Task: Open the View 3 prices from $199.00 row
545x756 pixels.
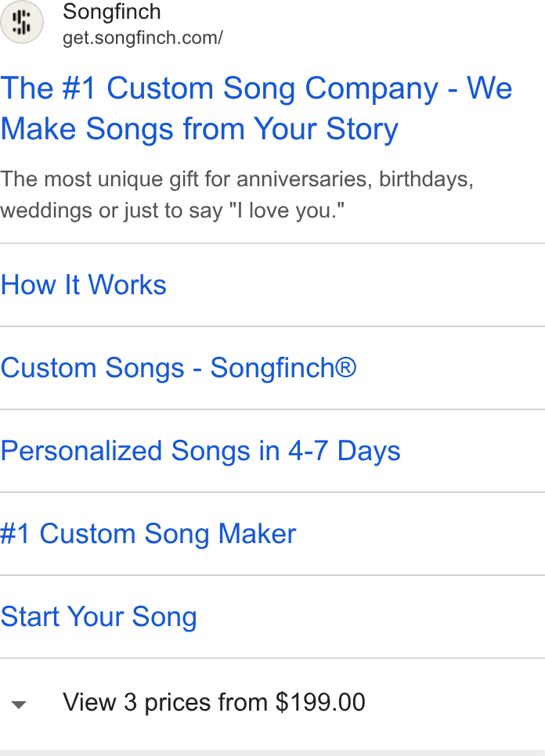Action: coord(272,703)
